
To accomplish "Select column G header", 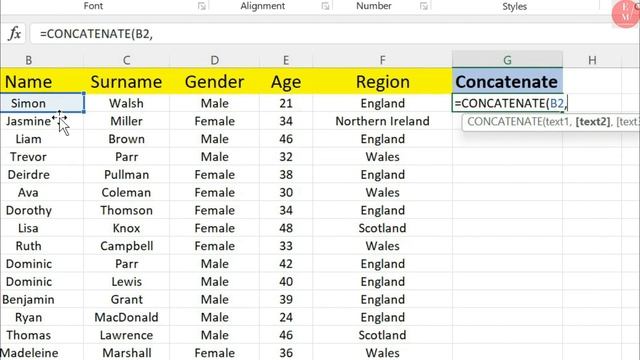I will click(x=507, y=60).
